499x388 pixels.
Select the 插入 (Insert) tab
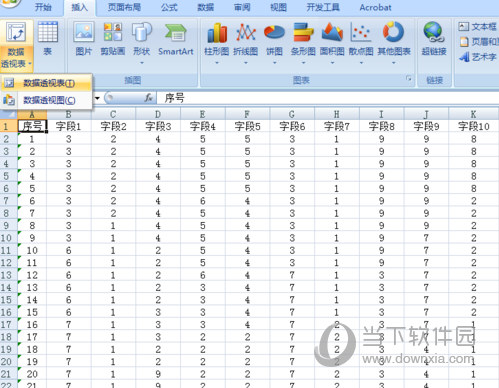pyautogui.click(x=79, y=7)
